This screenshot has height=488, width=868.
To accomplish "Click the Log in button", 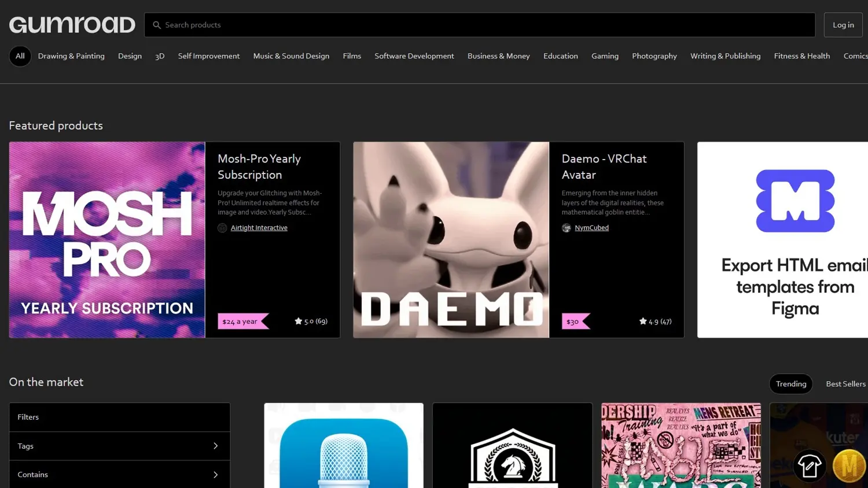I will click(843, 25).
